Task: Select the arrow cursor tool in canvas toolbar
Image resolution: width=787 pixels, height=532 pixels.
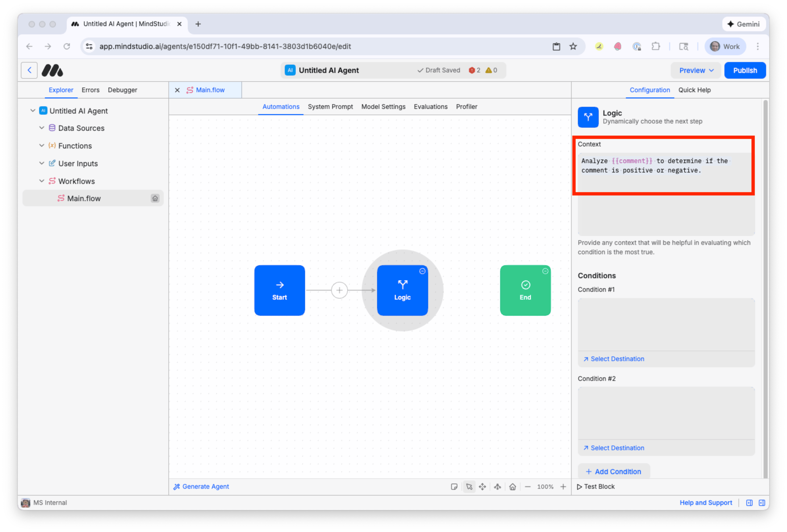Action: click(469, 486)
